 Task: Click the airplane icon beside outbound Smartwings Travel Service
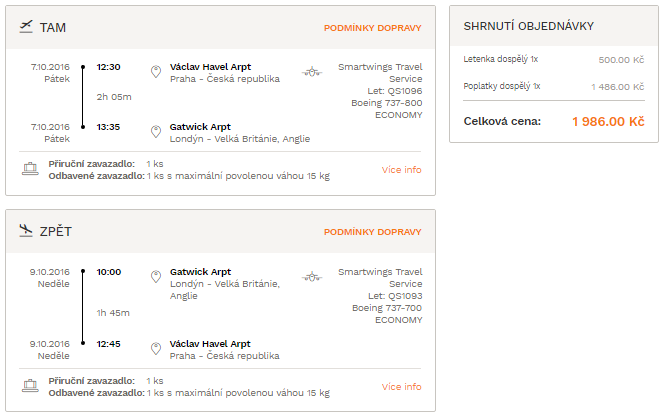tap(312, 72)
